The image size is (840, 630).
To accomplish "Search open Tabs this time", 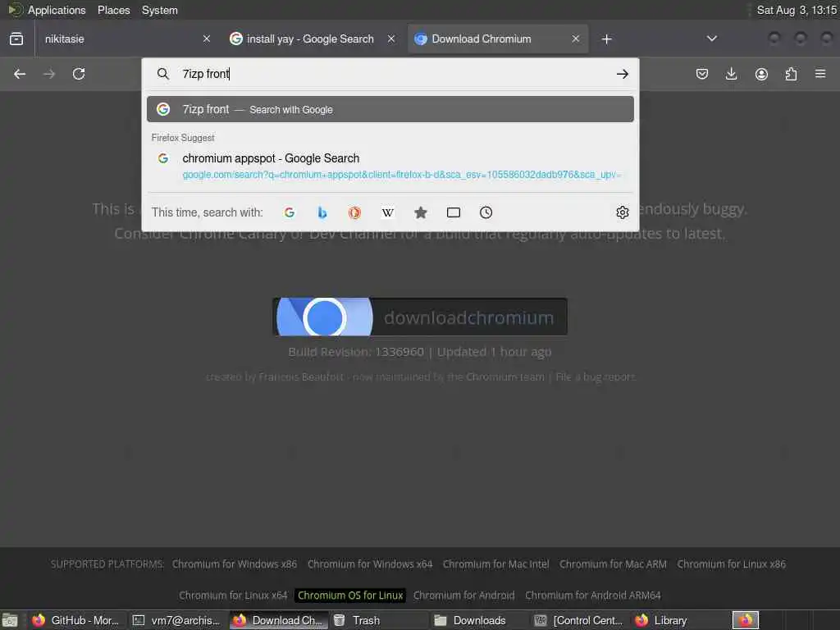I will pyautogui.click(x=453, y=212).
